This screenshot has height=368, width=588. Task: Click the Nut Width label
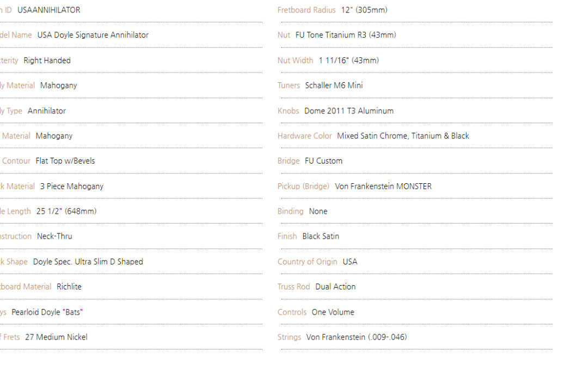(295, 61)
